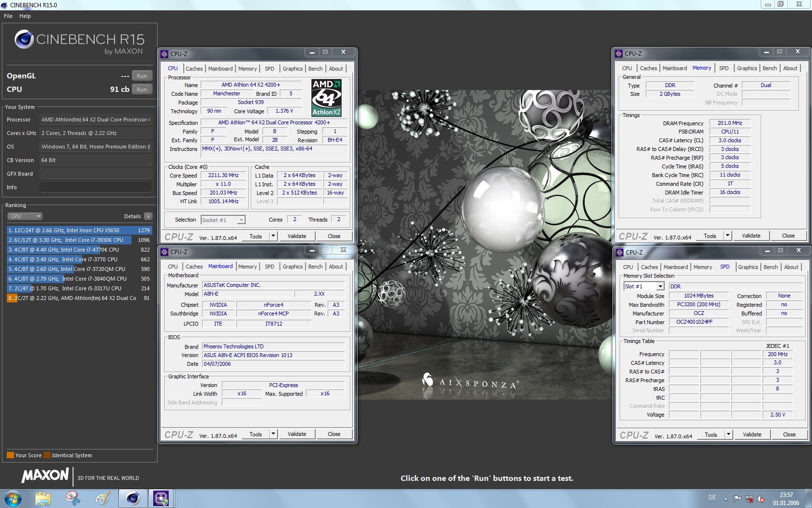Screen dimensions: 812x508
Task: Click Validate in the SPD window
Action: (752, 434)
